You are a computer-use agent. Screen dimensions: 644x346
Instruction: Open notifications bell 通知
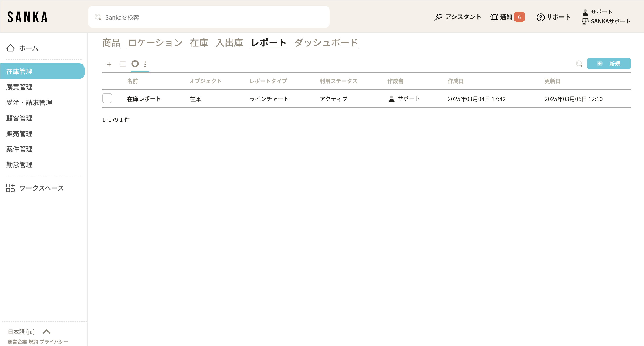click(494, 17)
